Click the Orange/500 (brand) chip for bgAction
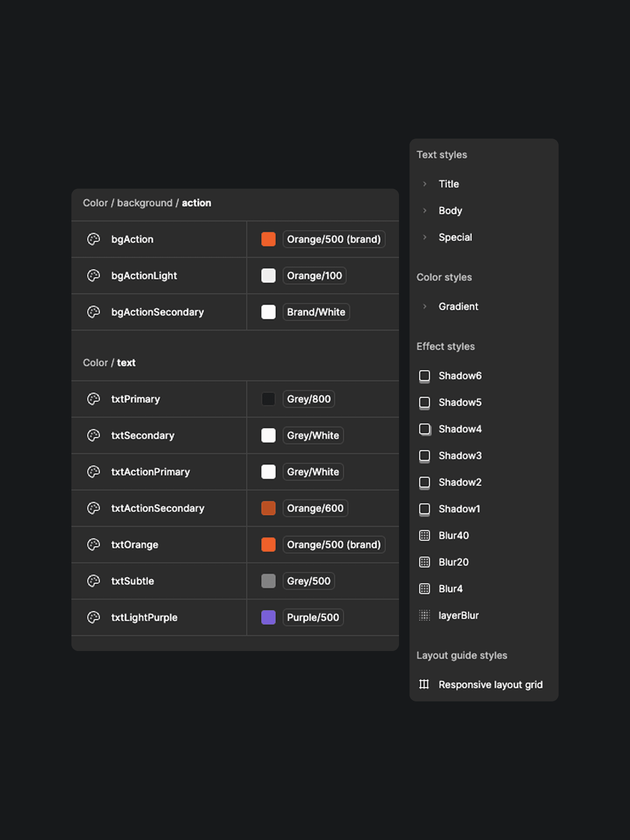Screen dimensions: 630x840 (x=334, y=239)
